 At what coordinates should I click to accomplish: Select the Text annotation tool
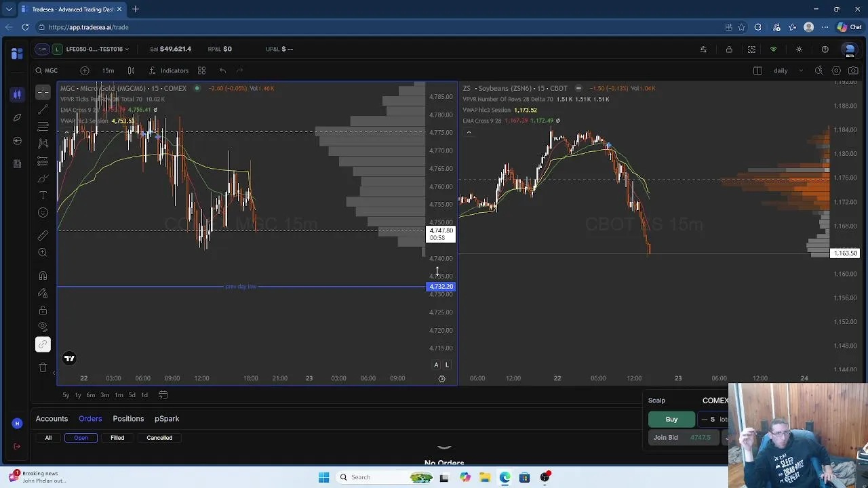point(43,195)
